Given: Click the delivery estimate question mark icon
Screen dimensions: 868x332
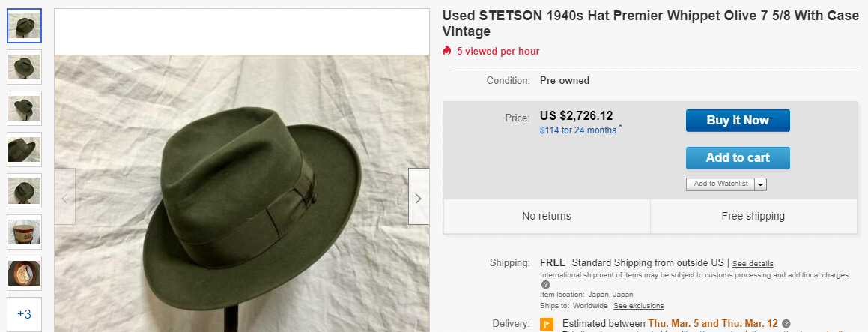Looking at the screenshot, I should 786,323.
